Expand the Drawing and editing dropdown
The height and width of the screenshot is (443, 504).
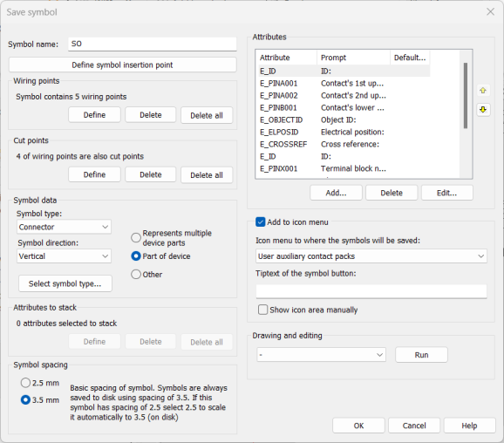(321, 355)
